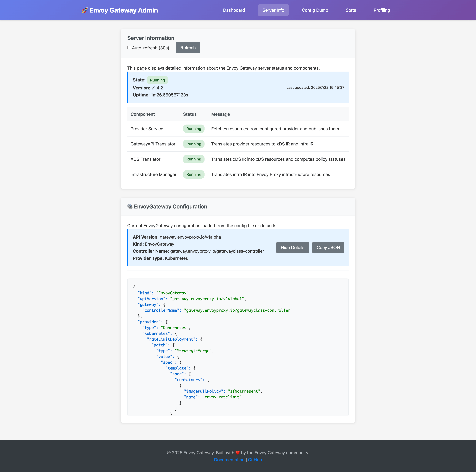Click the rocket icon in the header
The width and height of the screenshot is (476, 472).
[85, 10]
